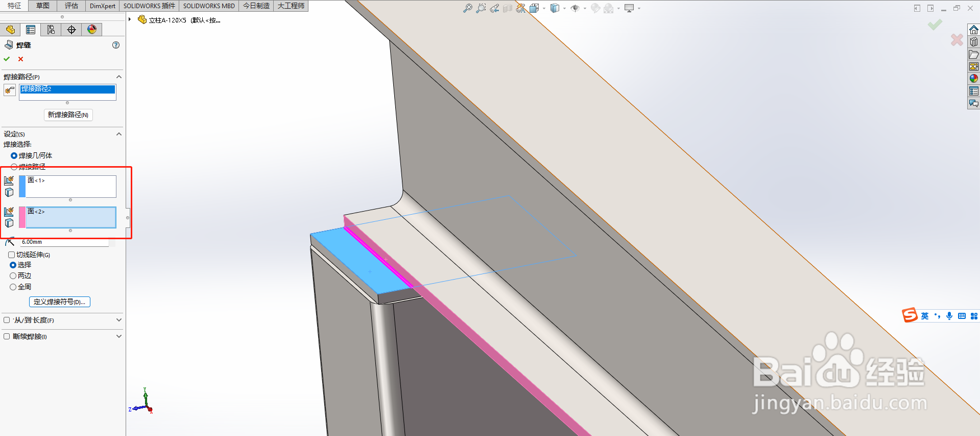
Task: Click Zoom to Area icon
Action: tap(481, 8)
